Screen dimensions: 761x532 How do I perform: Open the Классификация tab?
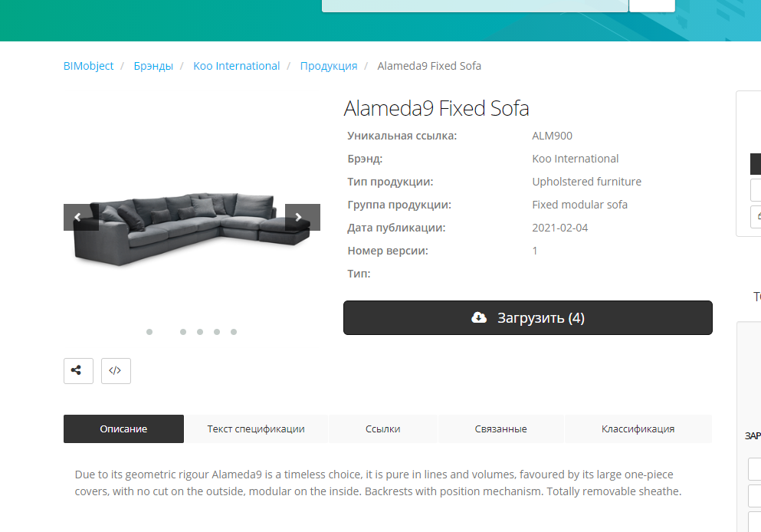coord(638,429)
